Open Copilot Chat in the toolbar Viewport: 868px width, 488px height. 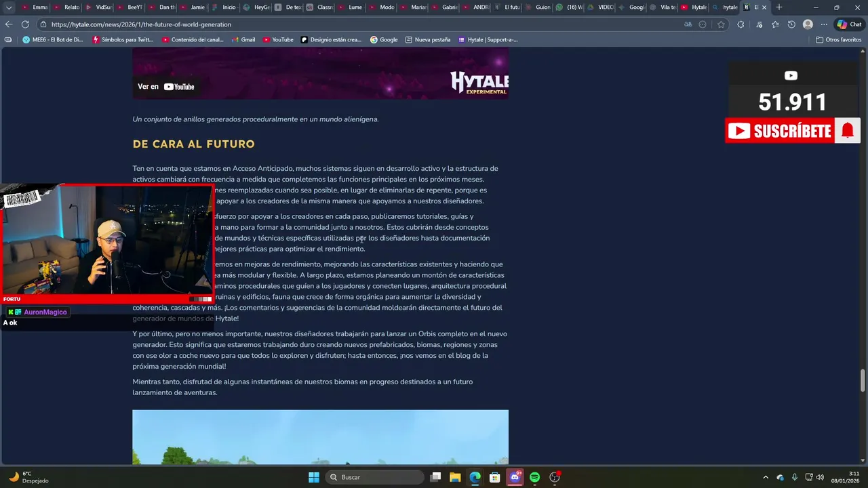[x=849, y=24]
